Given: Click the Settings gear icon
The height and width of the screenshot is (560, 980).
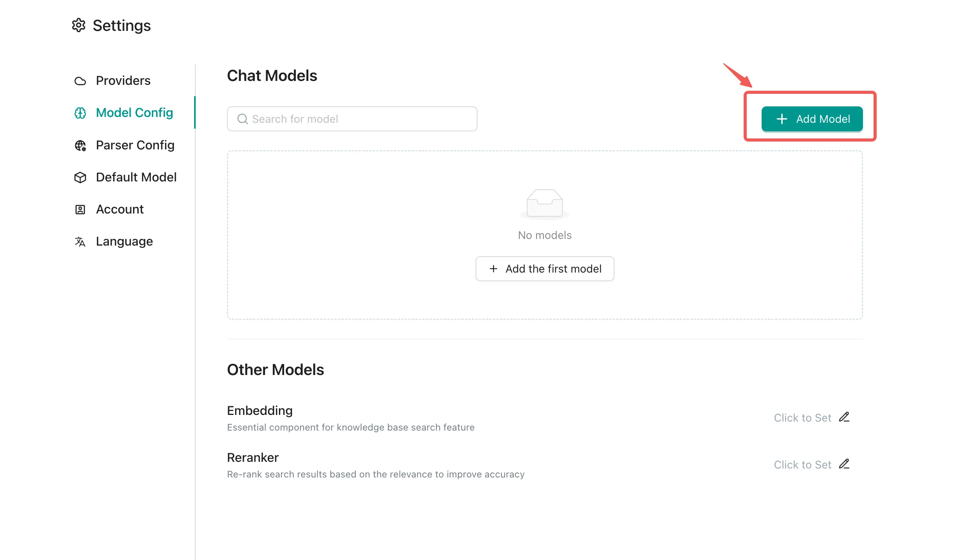Looking at the screenshot, I should pyautogui.click(x=79, y=25).
